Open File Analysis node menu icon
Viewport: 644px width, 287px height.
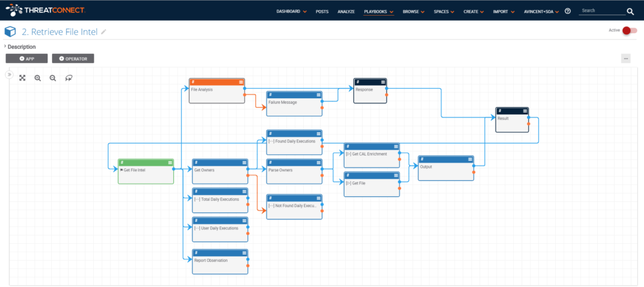241,82
